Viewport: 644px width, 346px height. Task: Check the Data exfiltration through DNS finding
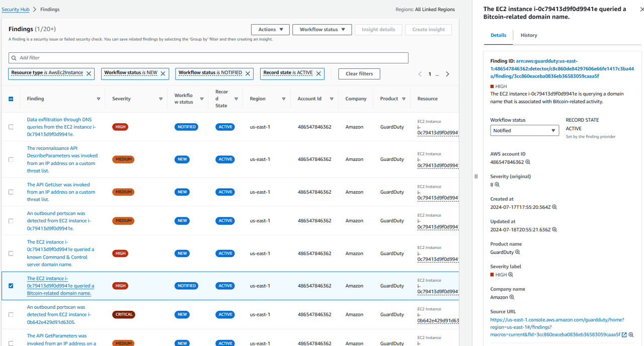11,127
